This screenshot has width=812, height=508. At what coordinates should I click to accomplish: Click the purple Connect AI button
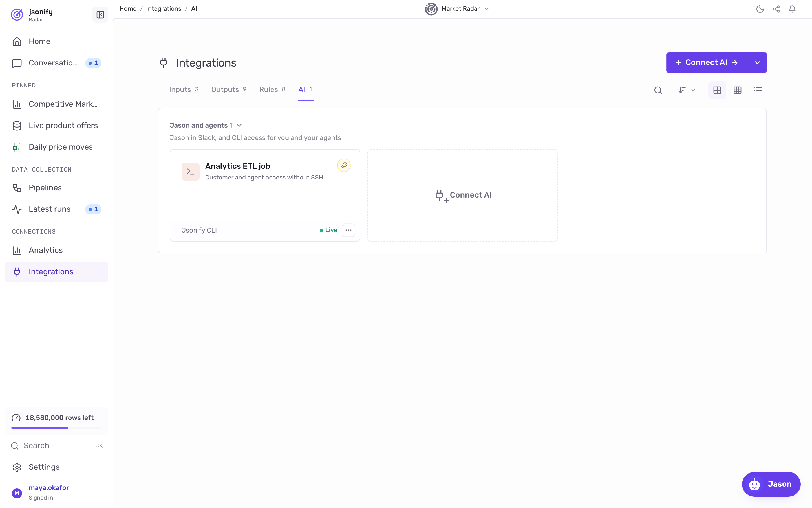point(706,62)
